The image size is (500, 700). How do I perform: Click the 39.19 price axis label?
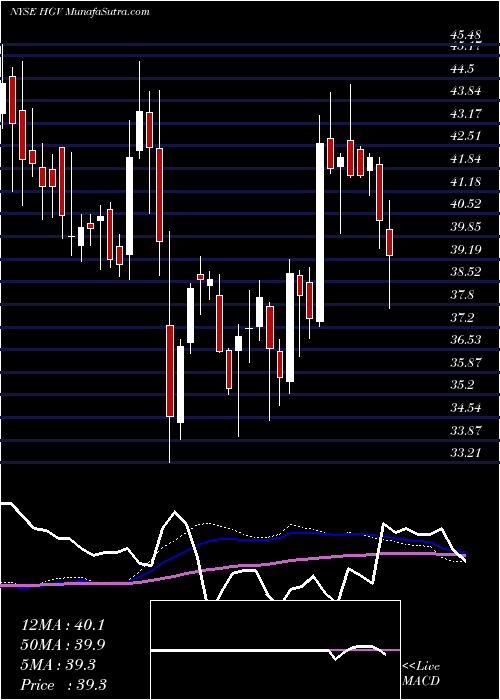click(x=466, y=250)
